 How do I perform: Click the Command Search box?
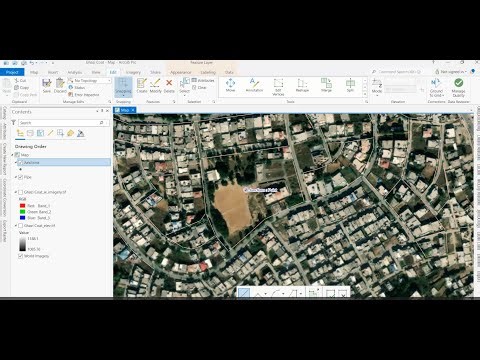point(397,72)
